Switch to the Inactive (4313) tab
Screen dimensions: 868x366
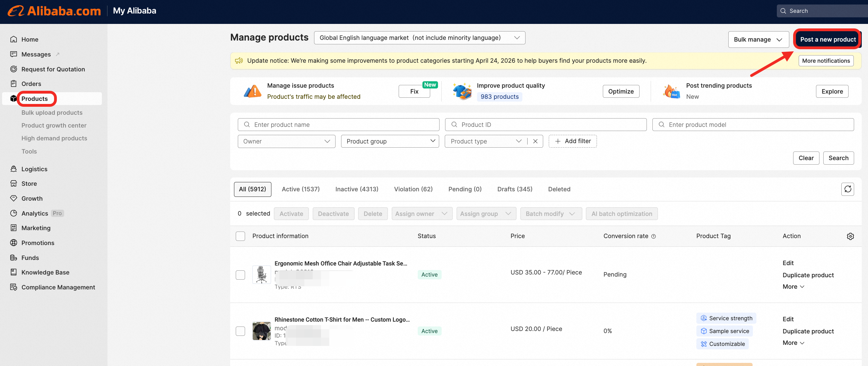pos(357,189)
